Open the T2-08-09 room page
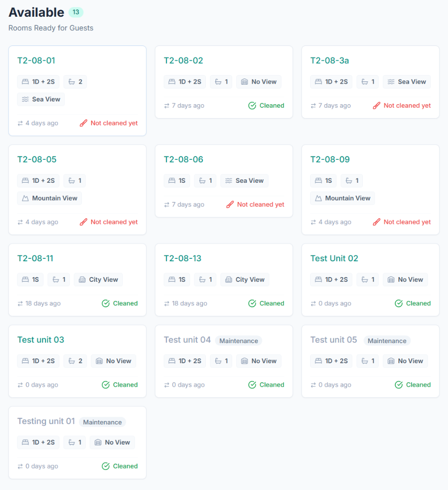This screenshot has height=490, width=448. (x=330, y=159)
